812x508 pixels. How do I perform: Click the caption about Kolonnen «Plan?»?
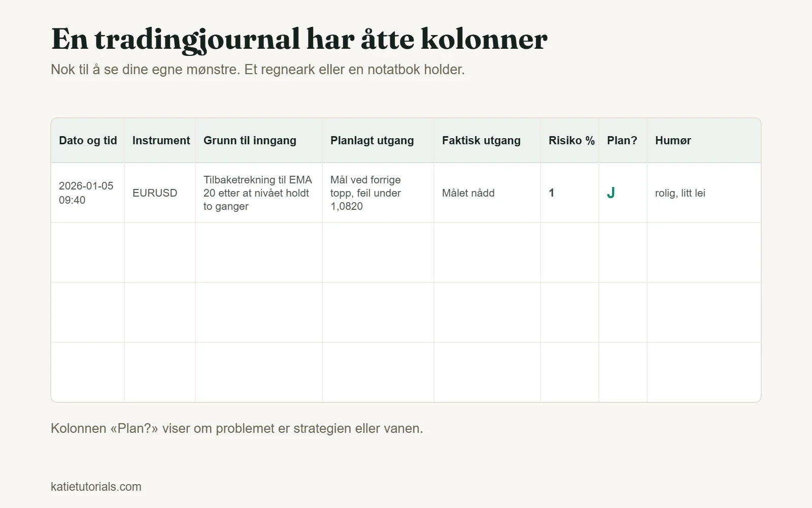[237, 428]
